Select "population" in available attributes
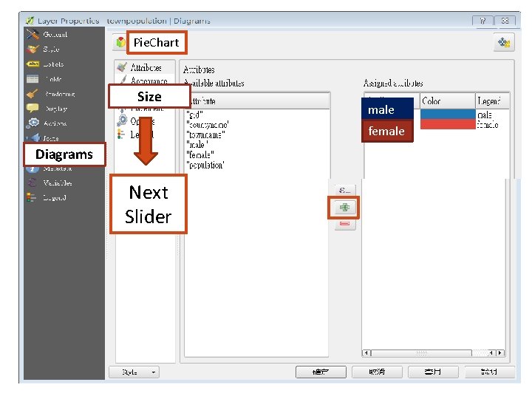532x399 pixels. [x=205, y=166]
